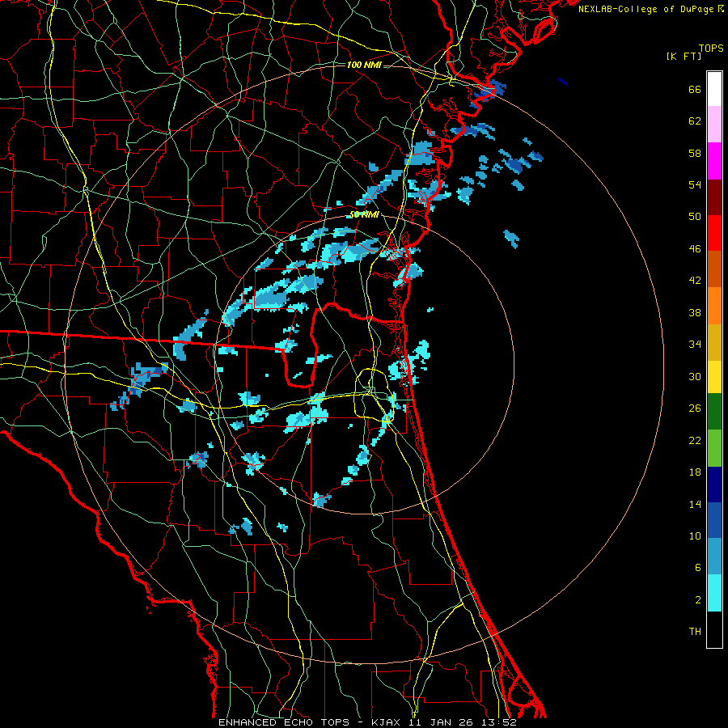Click the light pink legend swatch
The image size is (728, 728).
714,125
